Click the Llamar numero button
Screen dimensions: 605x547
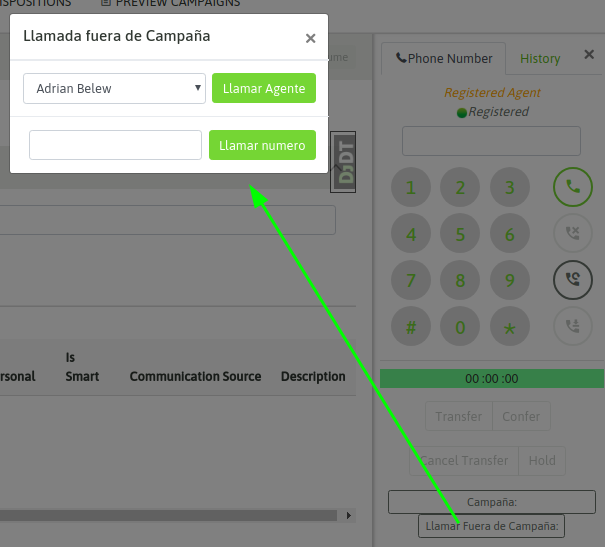point(263,145)
